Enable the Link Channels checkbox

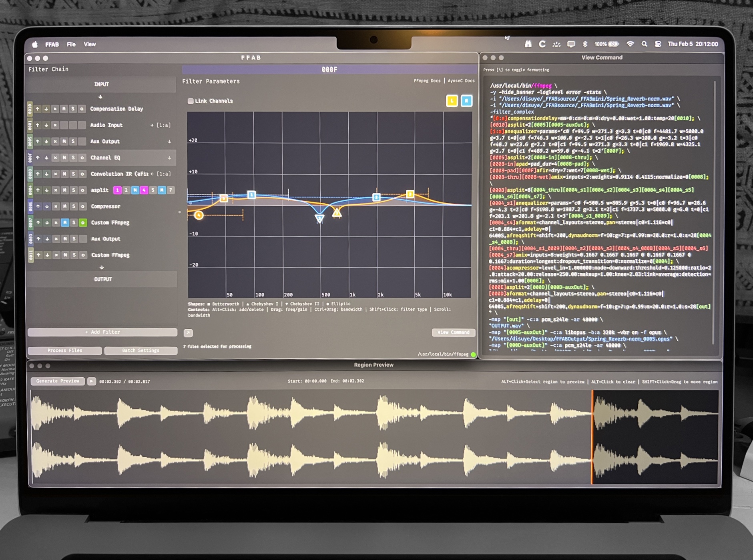[191, 101]
